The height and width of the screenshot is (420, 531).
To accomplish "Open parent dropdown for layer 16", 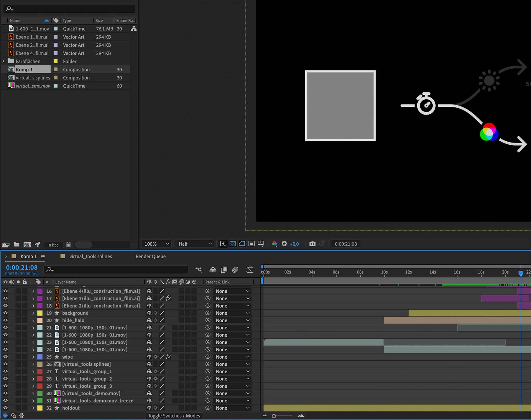I will 232,291.
